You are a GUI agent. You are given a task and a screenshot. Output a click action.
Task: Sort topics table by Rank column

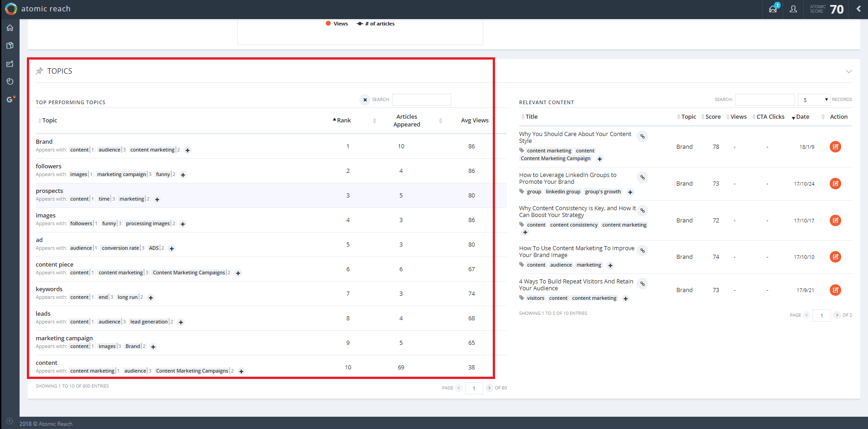point(342,120)
